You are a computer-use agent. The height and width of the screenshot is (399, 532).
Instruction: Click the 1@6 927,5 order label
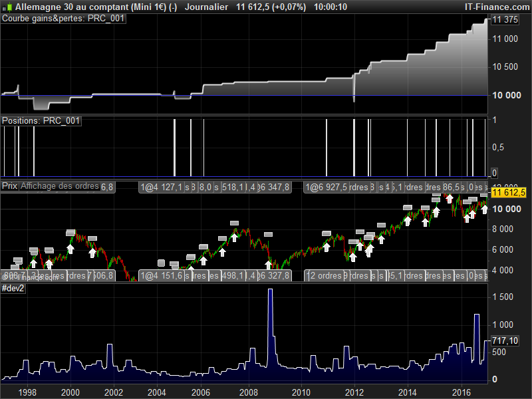click(326, 188)
